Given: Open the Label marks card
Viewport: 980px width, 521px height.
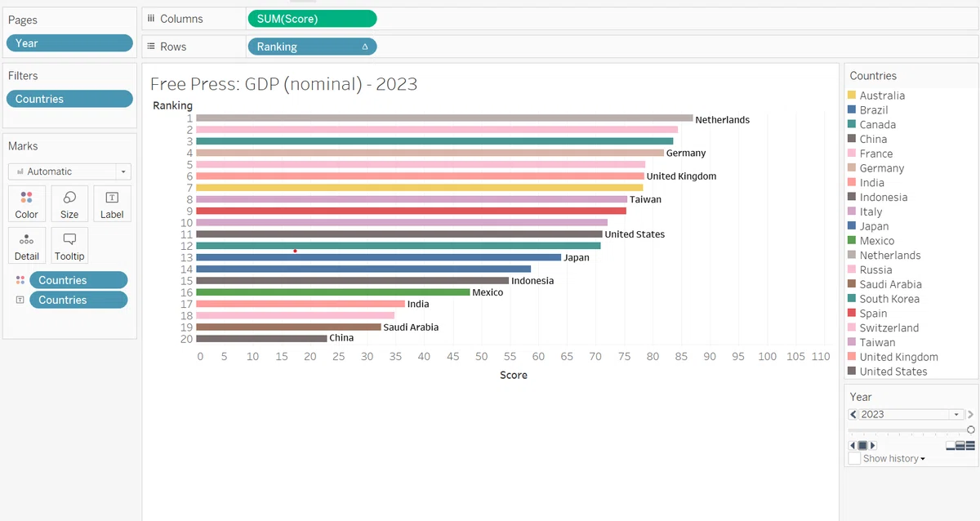Looking at the screenshot, I should [112, 203].
